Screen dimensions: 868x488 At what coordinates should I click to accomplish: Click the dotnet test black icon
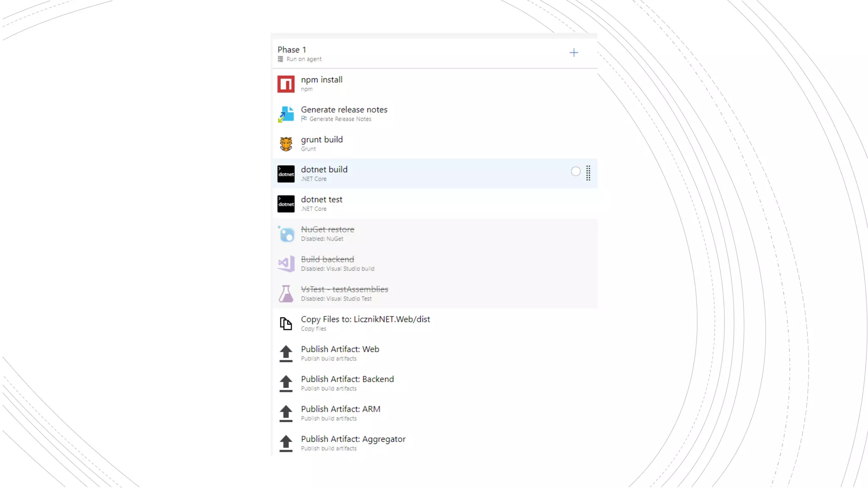coord(286,204)
